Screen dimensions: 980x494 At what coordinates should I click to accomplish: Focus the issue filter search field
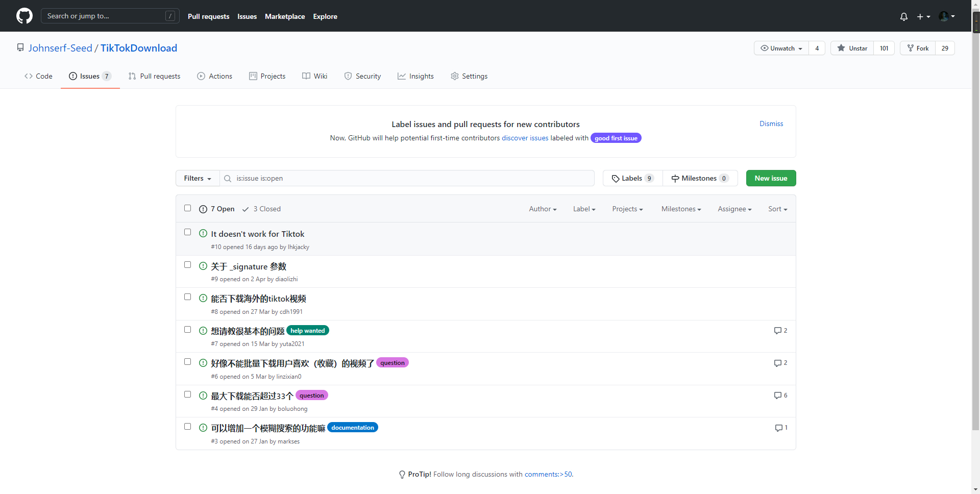coord(407,178)
